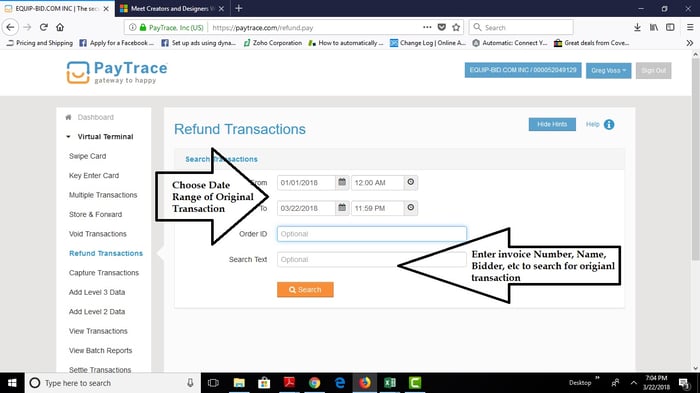The height and width of the screenshot is (393, 700).
Task: Open Adobe Acrobat from taskbar
Action: point(289,383)
